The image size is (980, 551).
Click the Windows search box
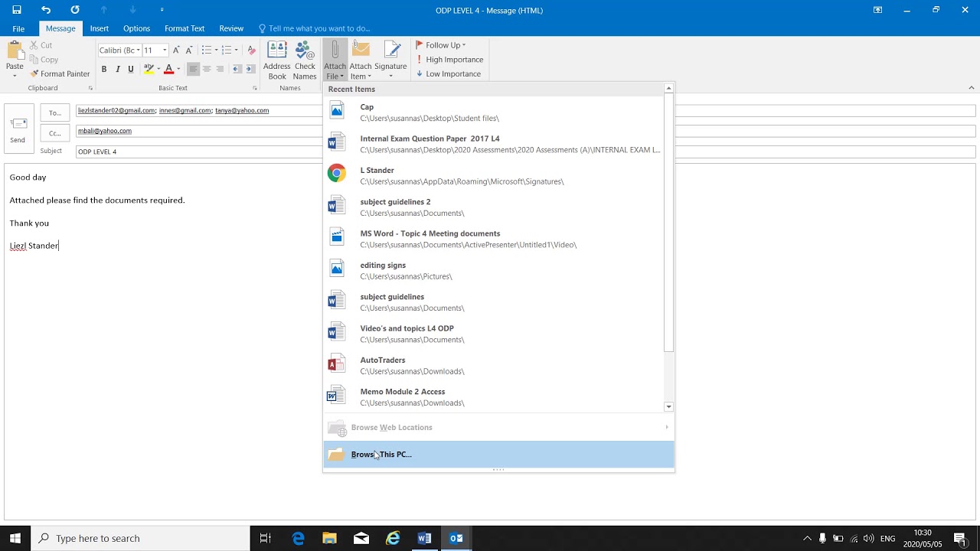(140, 538)
